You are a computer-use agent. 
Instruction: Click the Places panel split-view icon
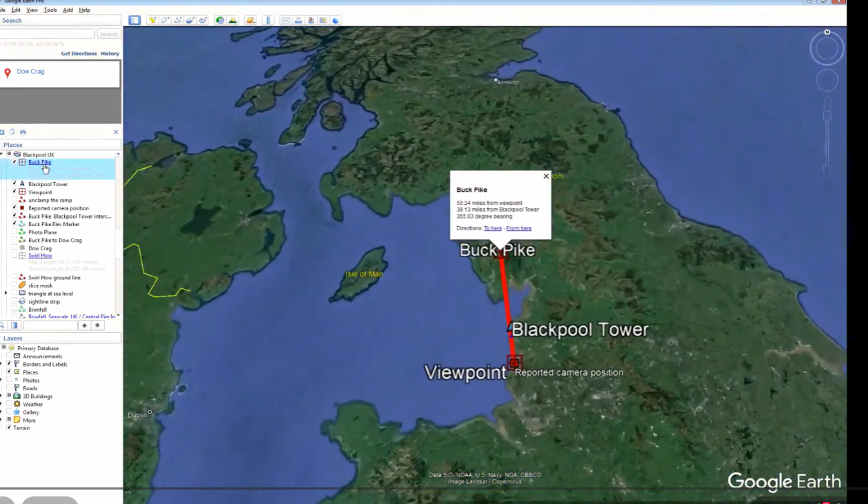tap(14, 325)
